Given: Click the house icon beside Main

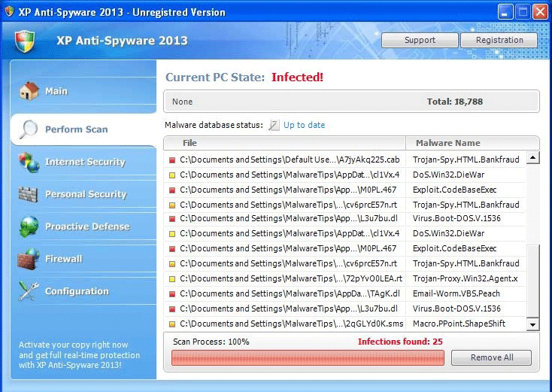Looking at the screenshot, I should tap(29, 91).
